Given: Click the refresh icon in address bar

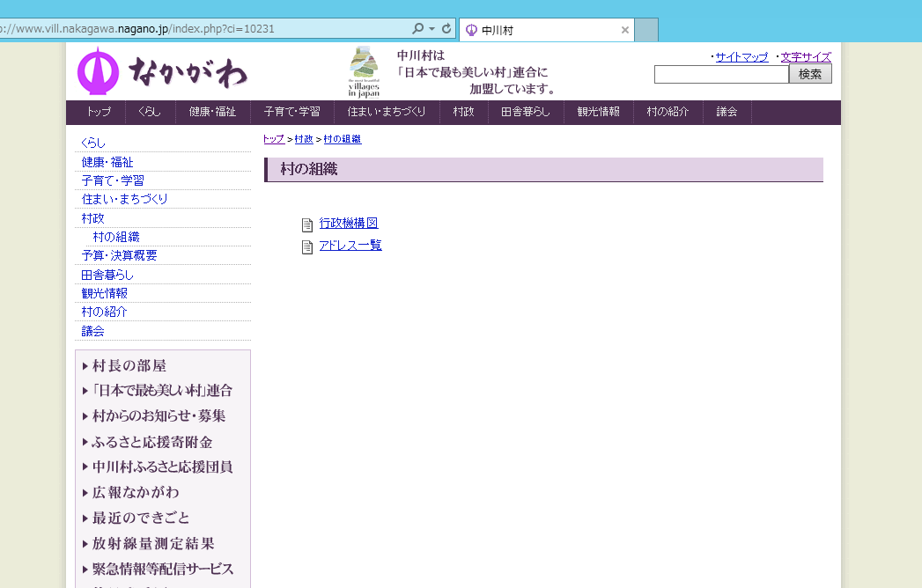Looking at the screenshot, I should pyautogui.click(x=446, y=29).
